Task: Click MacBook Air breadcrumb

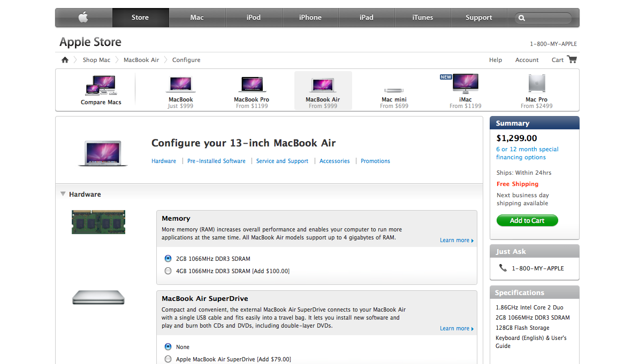Action: click(x=141, y=60)
